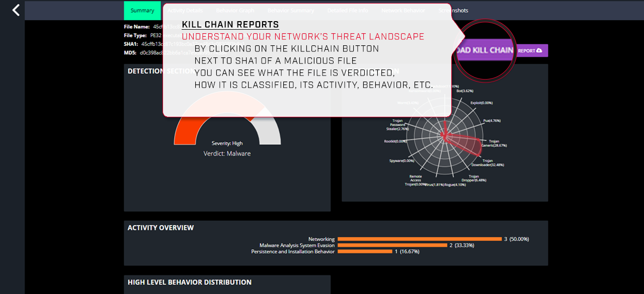Click the 'Verdict: Malware' text

point(227,154)
